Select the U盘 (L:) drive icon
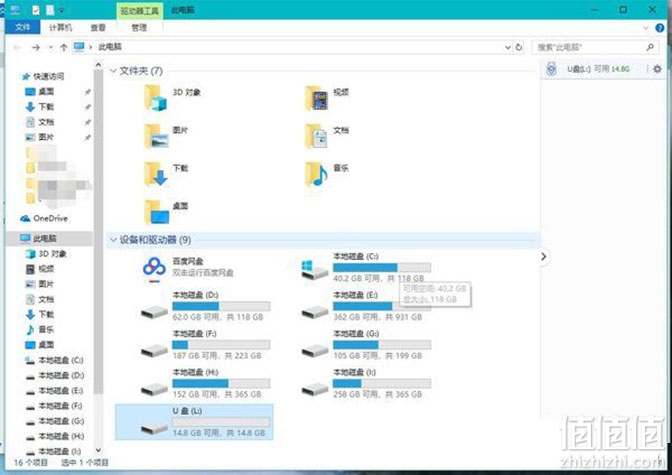 [153, 424]
